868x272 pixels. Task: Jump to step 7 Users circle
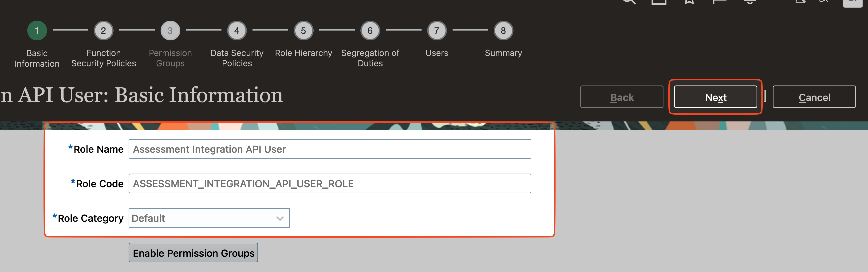coord(437,31)
